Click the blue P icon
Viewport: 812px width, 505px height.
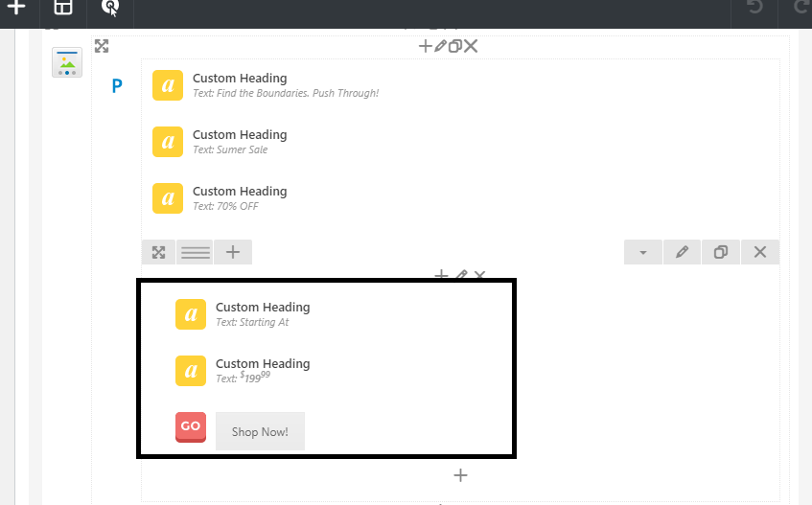[x=117, y=85]
